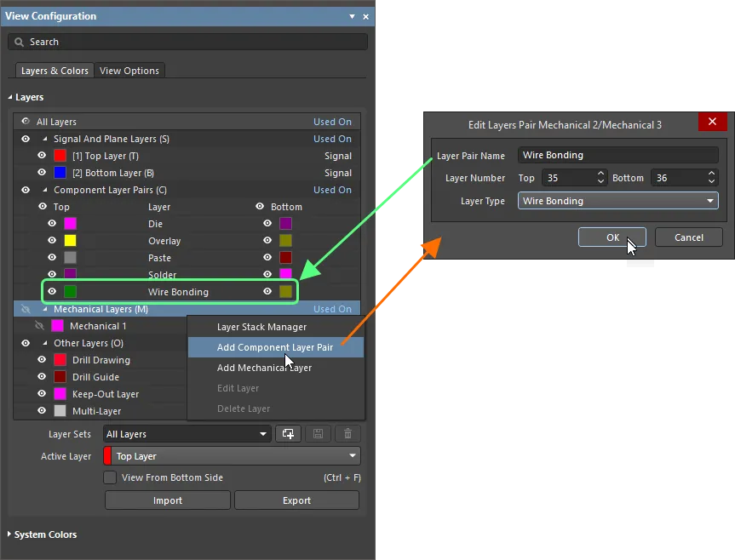Click the search magnifier icon
The width and height of the screenshot is (735, 560).
[x=20, y=42]
